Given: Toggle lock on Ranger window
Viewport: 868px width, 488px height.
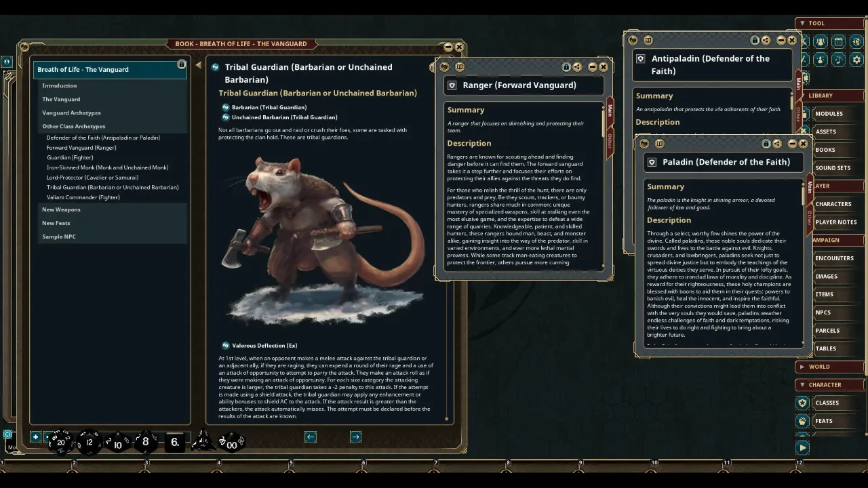Looking at the screenshot, I should point(566,67).
